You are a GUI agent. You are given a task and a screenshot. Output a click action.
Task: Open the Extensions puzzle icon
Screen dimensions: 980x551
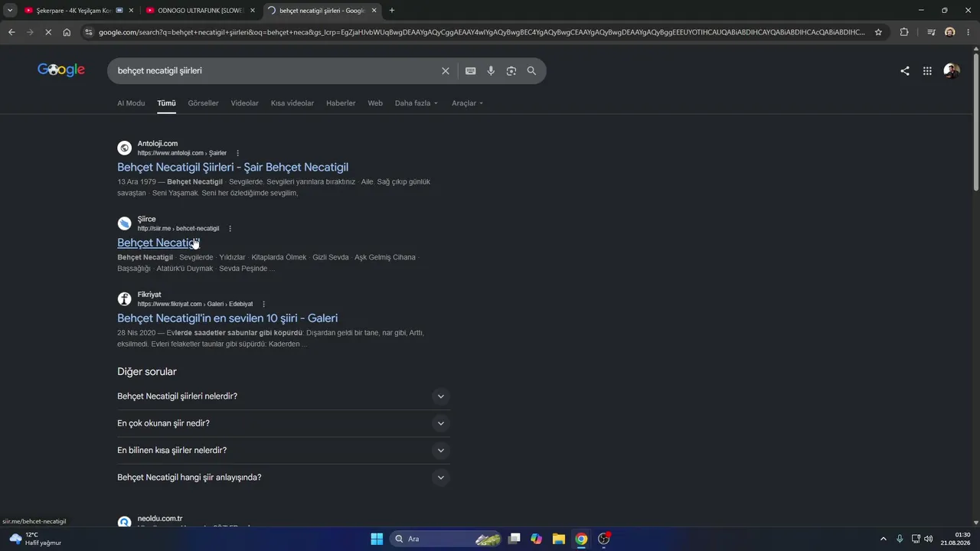[904, 32]
